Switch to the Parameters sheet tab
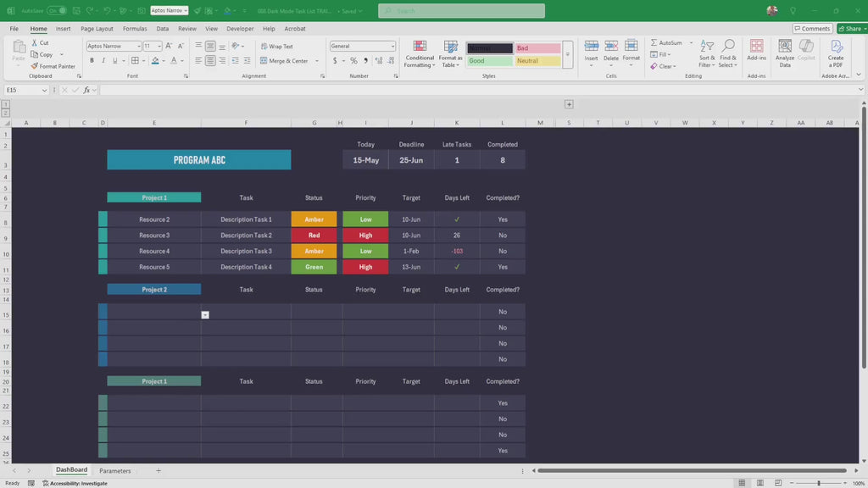868x488 pixels. (x=115, y=470)
